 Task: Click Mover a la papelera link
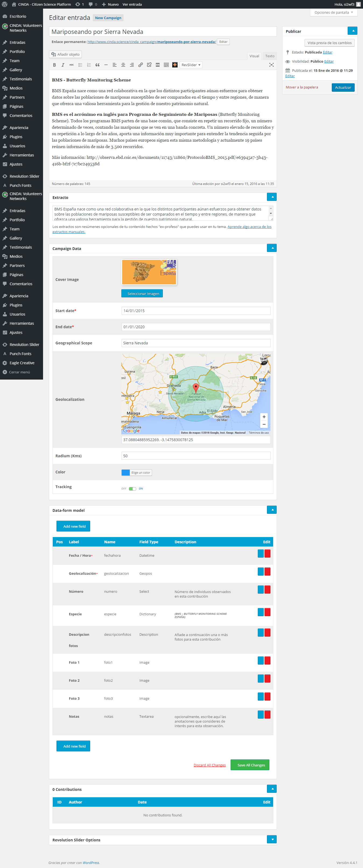302,87
